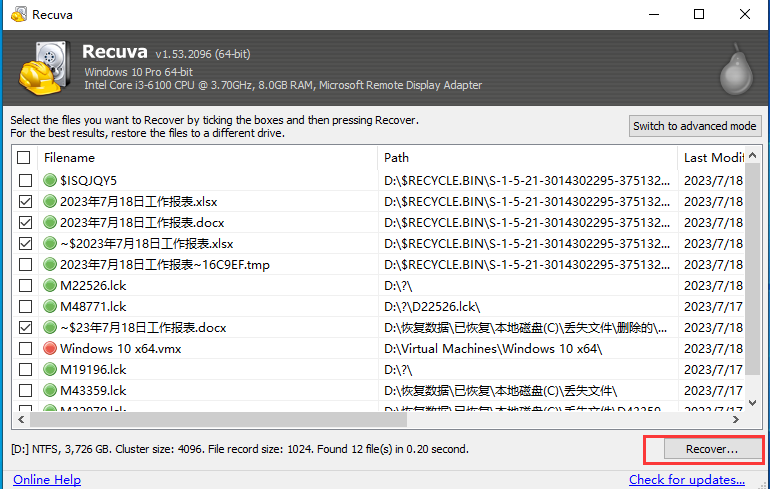Image resolution: width=770 pixels, height=489 pixels.
Task: Click red status dot for Windows 10 x64.vmx
Action: click(50, 349)
